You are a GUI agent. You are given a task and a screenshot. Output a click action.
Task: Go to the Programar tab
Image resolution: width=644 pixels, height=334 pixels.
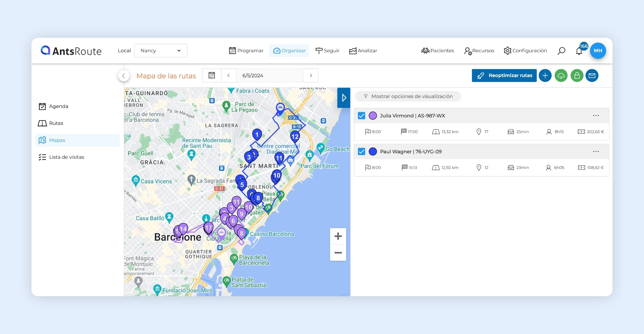pyautogui.click(x=246, y=51)
